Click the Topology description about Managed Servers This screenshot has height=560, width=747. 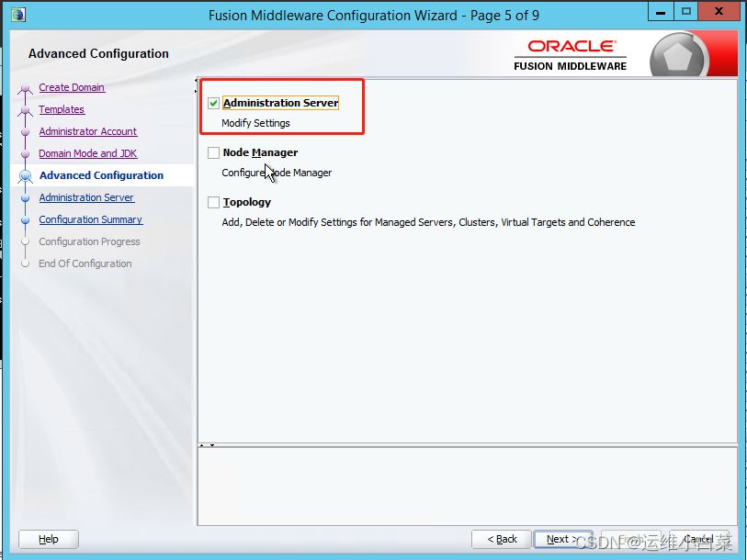point(428,222)
